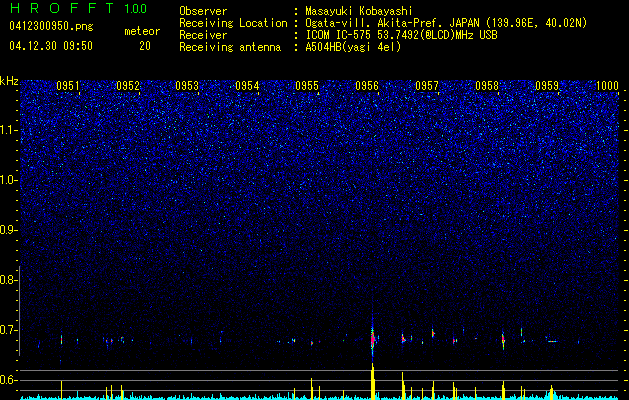This screenshot has height=400, width=629.
Task: Click the Receiving Location label
Action: pos(233,23)
